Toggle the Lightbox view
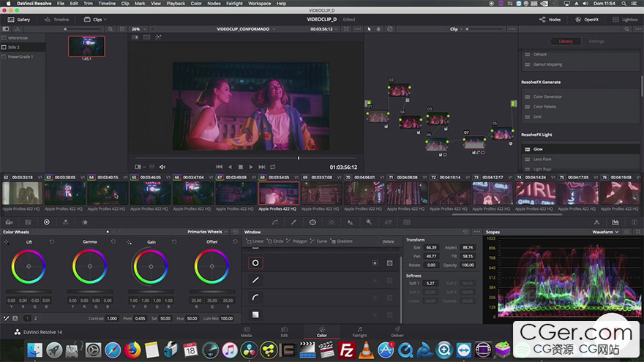The height and width of the screenshot is (362, 644). (625, 19)
